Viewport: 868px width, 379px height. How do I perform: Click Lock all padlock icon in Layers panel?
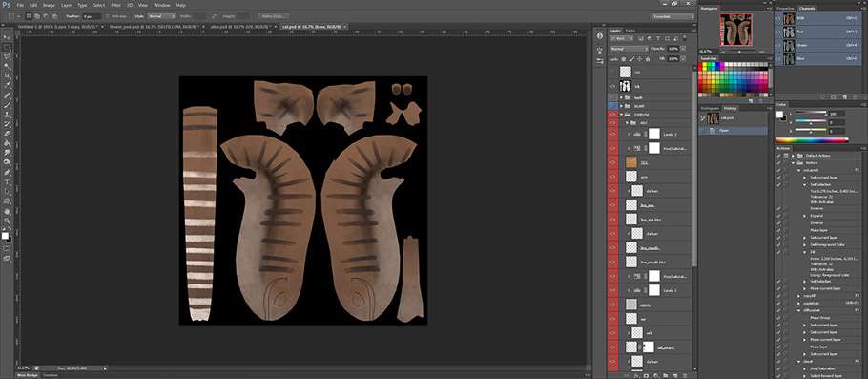point(648,58)
